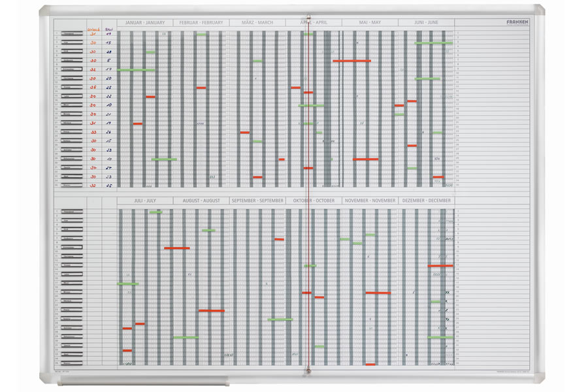
Task: Click the blue handwritten value 22
Action: click(108, 97)
